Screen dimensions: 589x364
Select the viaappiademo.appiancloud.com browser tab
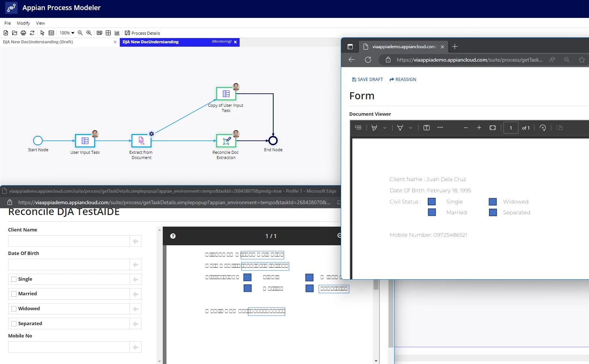pyautogui.click(x=403, y=47)
